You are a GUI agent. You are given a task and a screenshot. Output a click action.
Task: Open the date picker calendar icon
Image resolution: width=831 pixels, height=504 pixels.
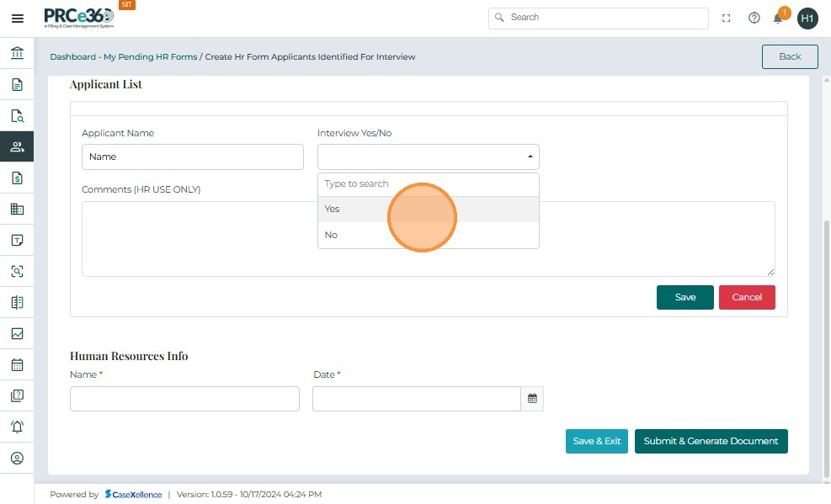coord(532,399)
